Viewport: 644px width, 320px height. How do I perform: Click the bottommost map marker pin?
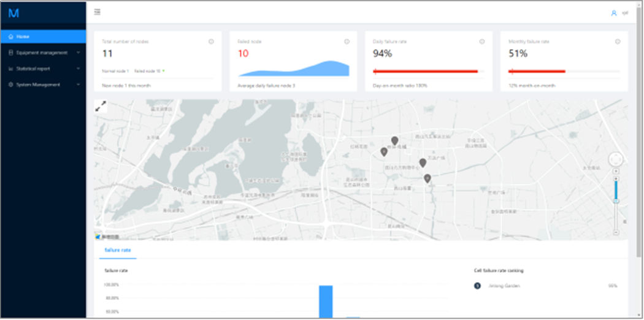click(x=427, y=178)
